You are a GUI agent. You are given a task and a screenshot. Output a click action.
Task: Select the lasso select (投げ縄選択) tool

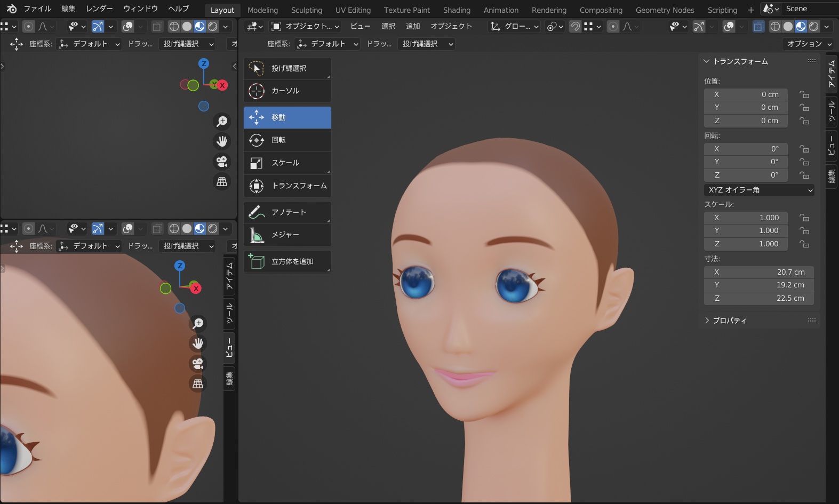coord(287,68)
